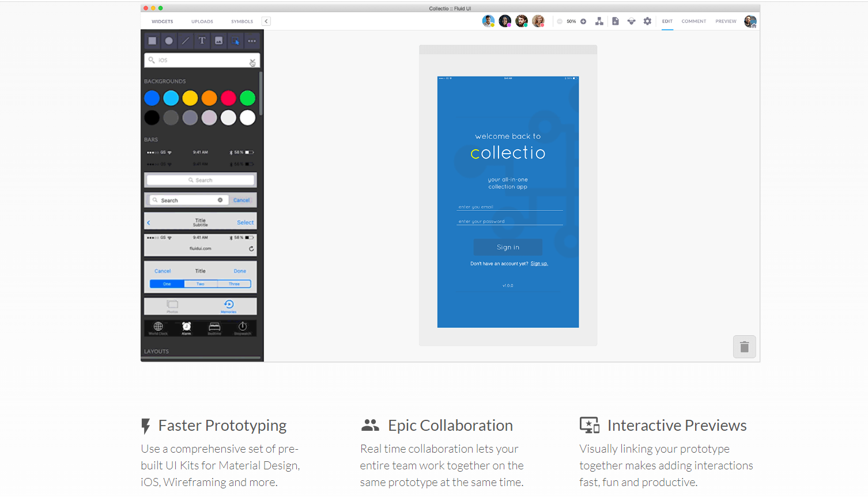Viewport: 868px width, 497px height.
Task: Select the Photos Memories tab bar widget
Action: coord(200,306)
